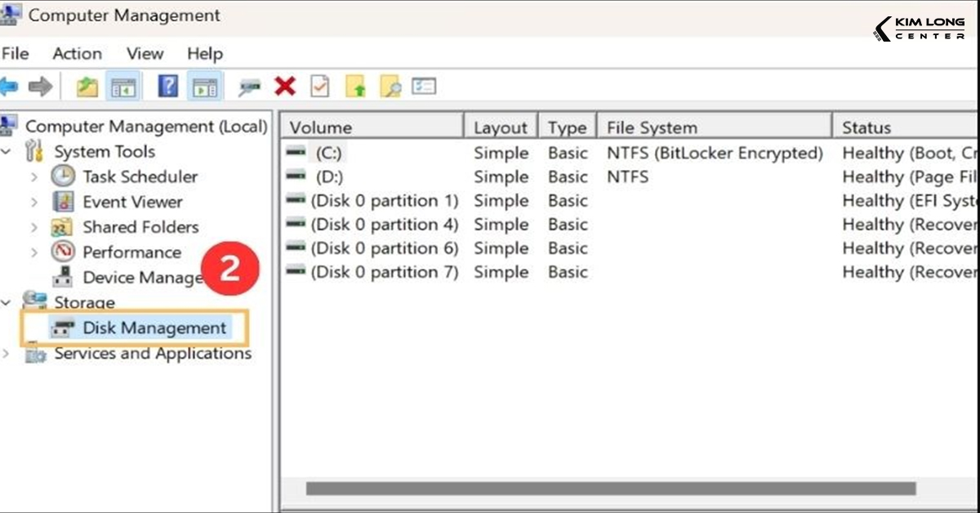Click the Back arrow toolbar icon
The width and height of the screenshot is (980, 513).
click(x=10, y=86)
